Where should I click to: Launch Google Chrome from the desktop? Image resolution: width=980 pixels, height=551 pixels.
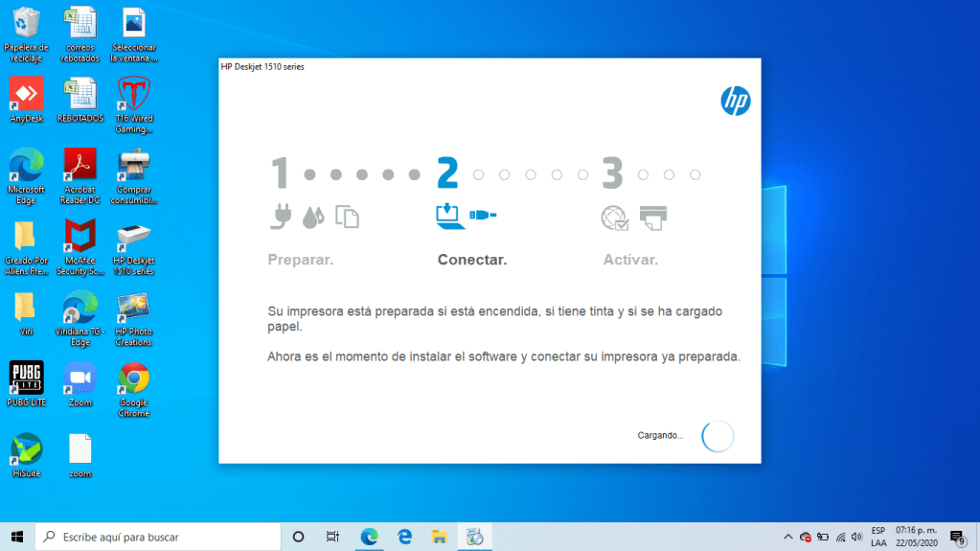[x=134, y=390]
